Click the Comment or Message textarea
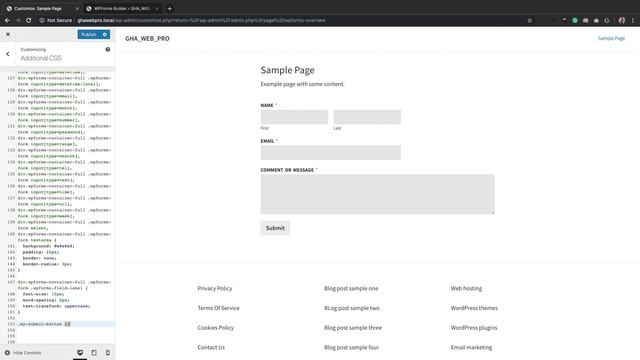The width and height of the screenshot is (640, 360). click(x=377, y=194)
